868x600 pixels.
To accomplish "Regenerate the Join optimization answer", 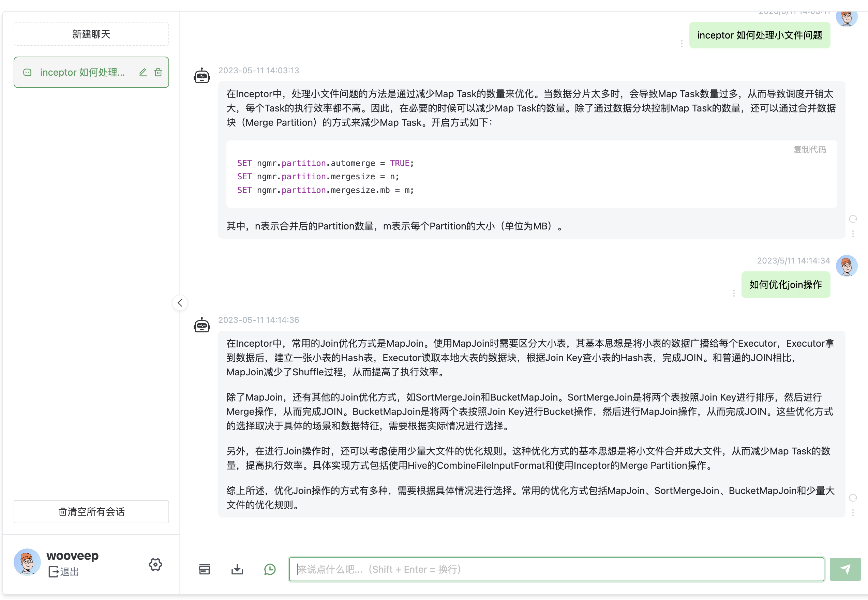I will (853, 498).
